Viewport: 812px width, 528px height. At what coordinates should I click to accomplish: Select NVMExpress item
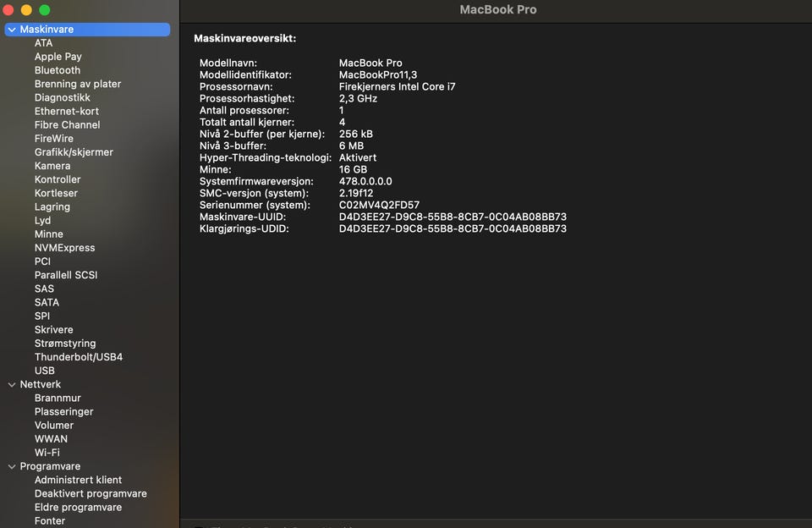65,248
